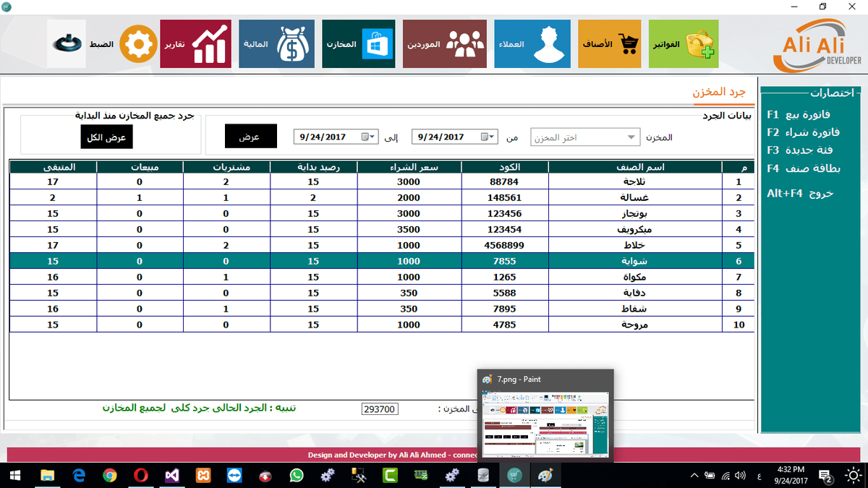Screen dimensions: 868x488
Task: Click the Chrome icon in the taskbar
Action: coord(110,475)
